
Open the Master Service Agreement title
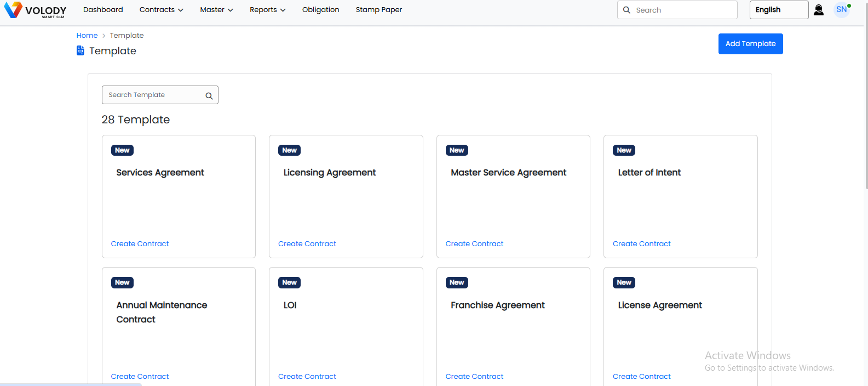click(x=509, y=173)
